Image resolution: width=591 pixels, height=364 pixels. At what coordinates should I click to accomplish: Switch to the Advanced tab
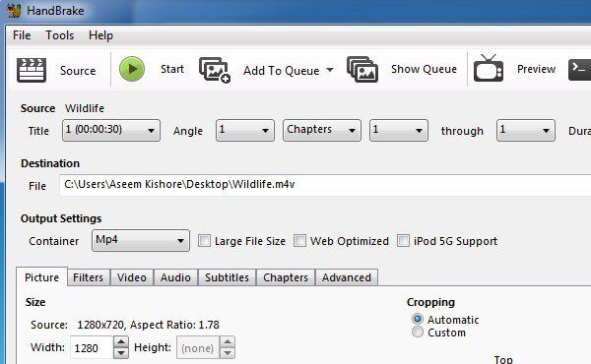(x=347, y=277)
